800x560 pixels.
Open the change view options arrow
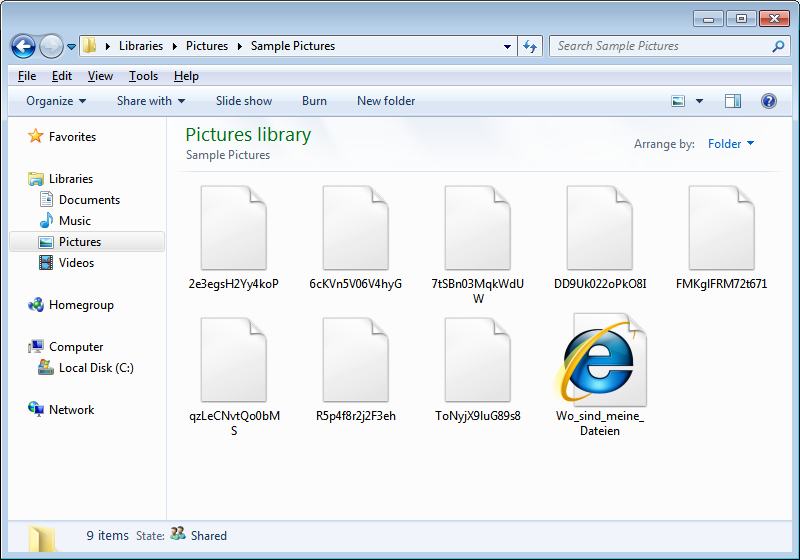point(699,101)
